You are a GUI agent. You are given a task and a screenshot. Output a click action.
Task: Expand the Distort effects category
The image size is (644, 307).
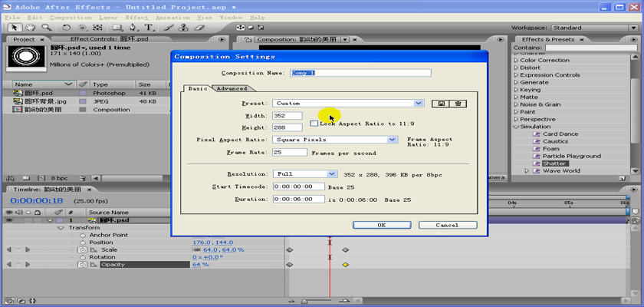click(516, 68)
